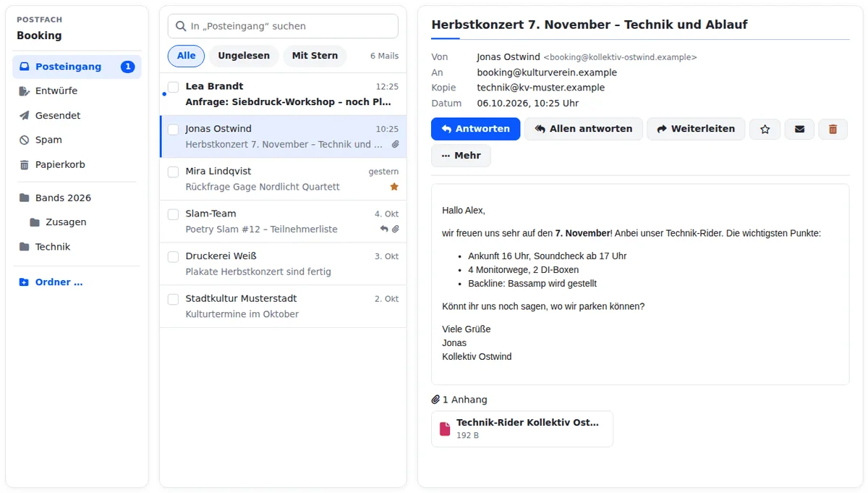This screenshot has height=493, width=868.
Task: Click copy address technik@kv-muster.example
Action: click(540, 88)
